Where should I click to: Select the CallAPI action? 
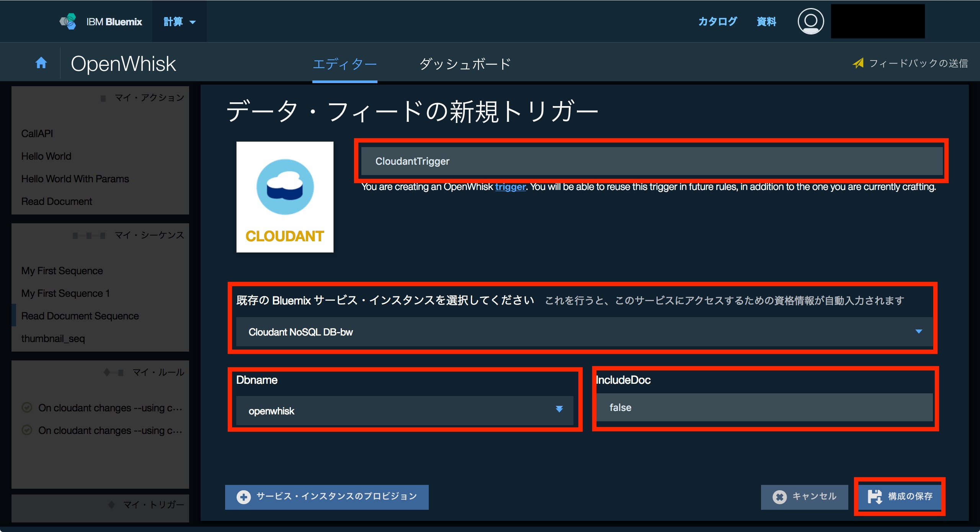pyautogui.click(x=37, y=134)
